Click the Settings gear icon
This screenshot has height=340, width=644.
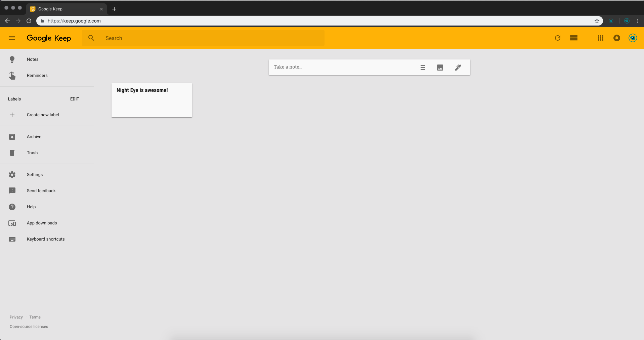point(12,175)
